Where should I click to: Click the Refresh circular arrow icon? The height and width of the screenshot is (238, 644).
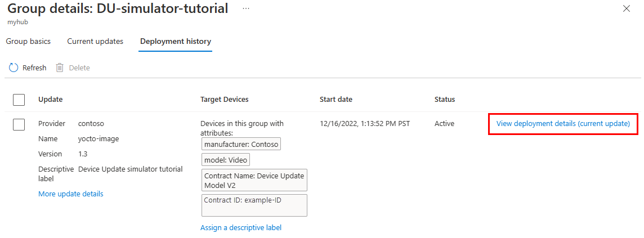point(14,68)
